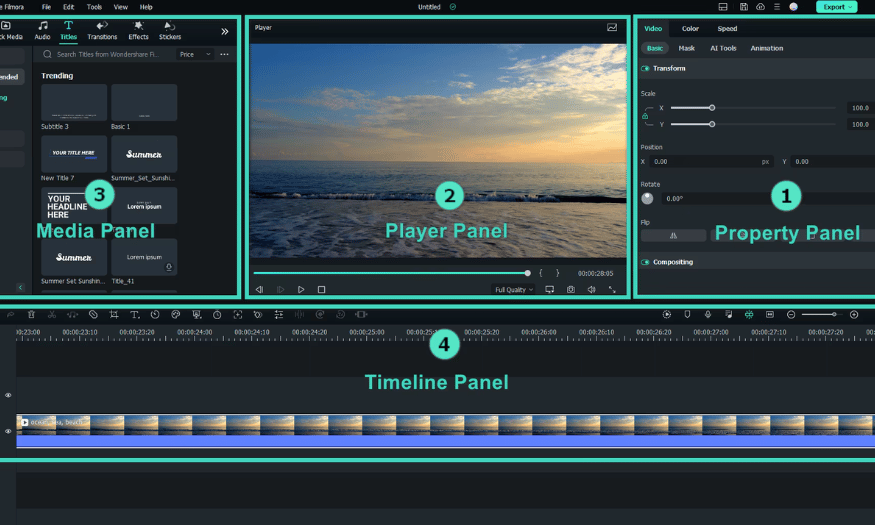The height and width of the screenshot is (525, 875).
Task: Collapse the media sidebar with left arrow
Action: (20, 287)
